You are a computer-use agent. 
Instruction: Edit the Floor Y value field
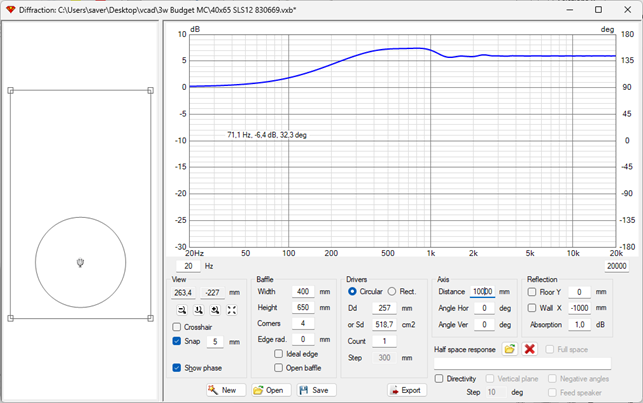579,292
